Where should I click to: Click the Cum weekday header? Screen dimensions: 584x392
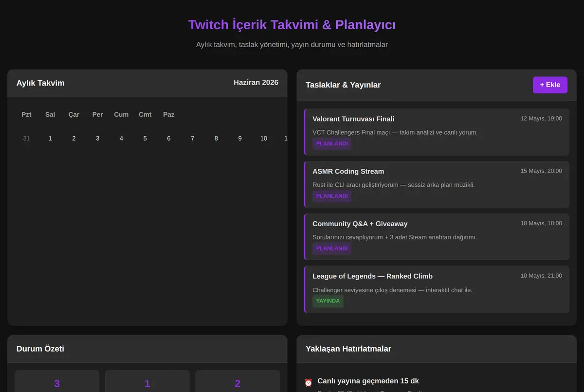point(121,115)
